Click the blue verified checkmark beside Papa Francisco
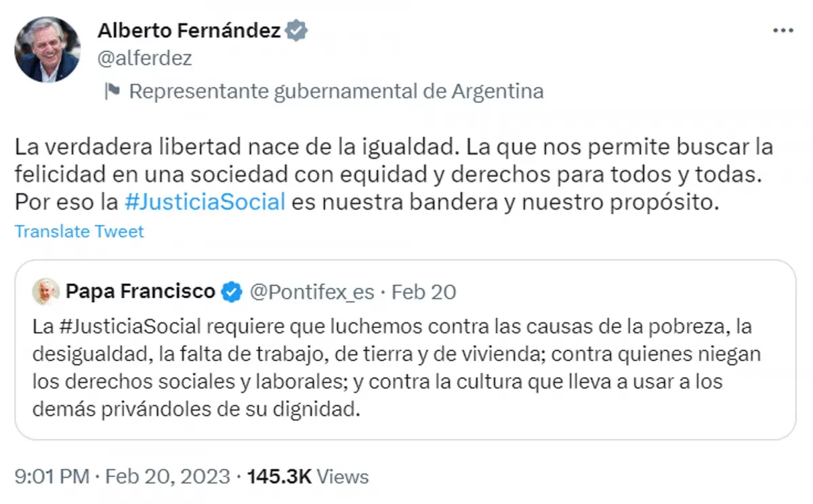The image size is (813, 504). click(x=231, y=291)
